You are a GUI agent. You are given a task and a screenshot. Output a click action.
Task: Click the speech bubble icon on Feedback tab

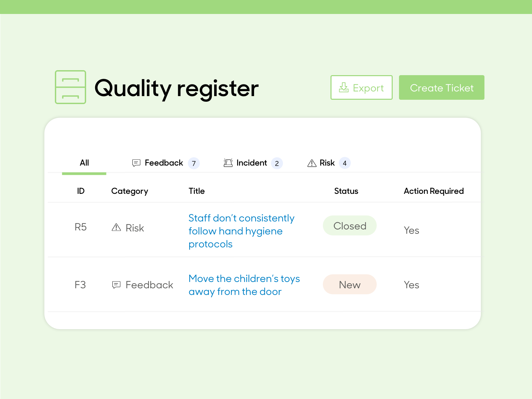tap(136, 163)
